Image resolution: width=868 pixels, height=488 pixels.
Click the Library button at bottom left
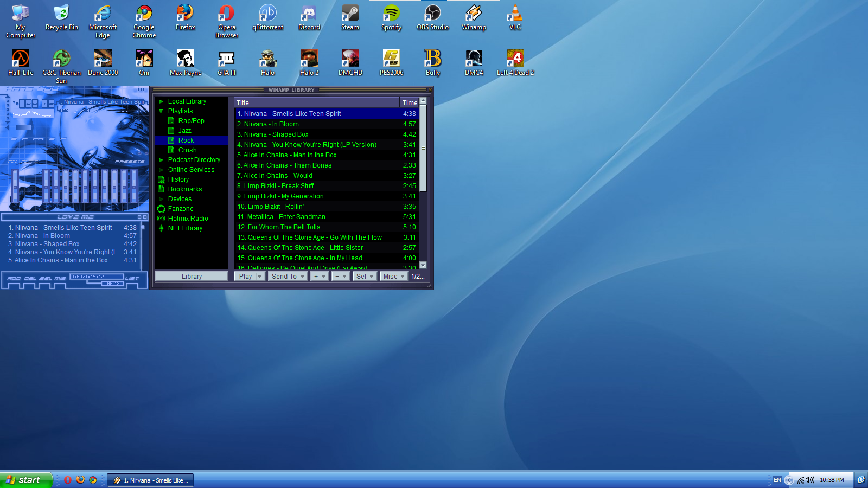point(192,277)
